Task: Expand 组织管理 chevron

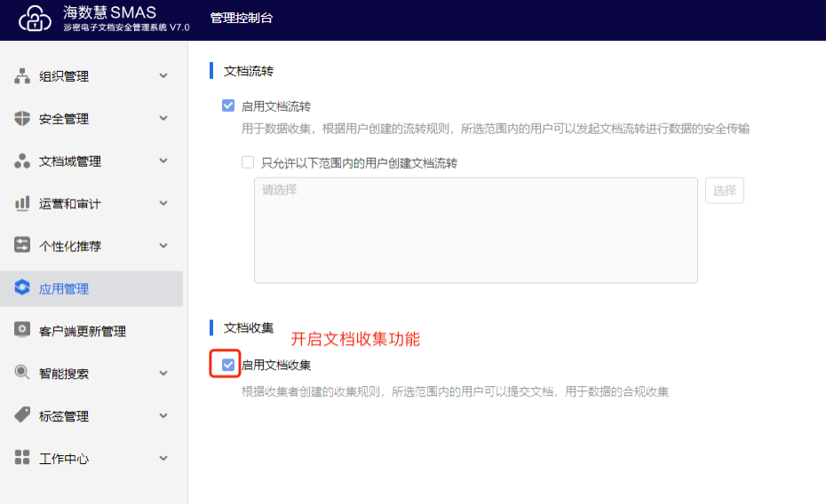Action: click(x=163, y=75)
